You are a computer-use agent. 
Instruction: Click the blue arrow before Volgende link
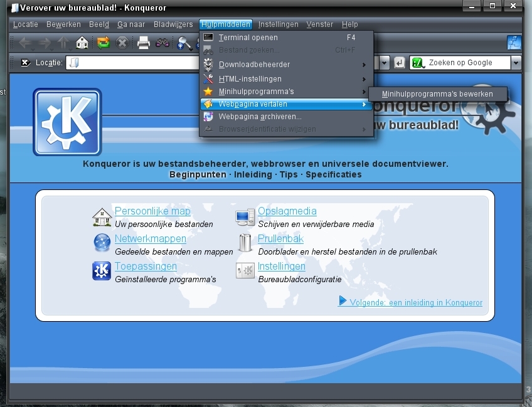click(343, 300)
